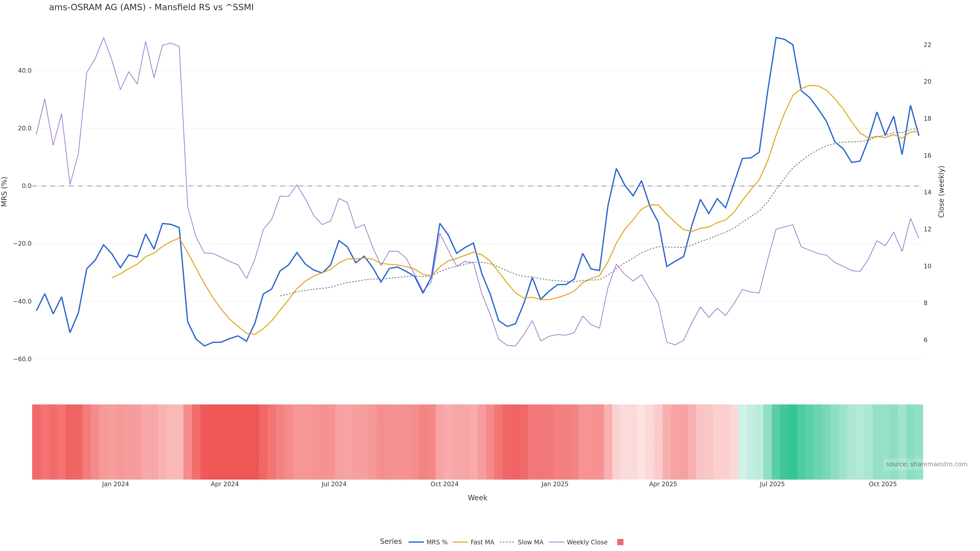Select the Jul 2025 x-axis tick
The width and height of the screenshot is (980, 551).
pyautogui.click(x=772, y=484)
